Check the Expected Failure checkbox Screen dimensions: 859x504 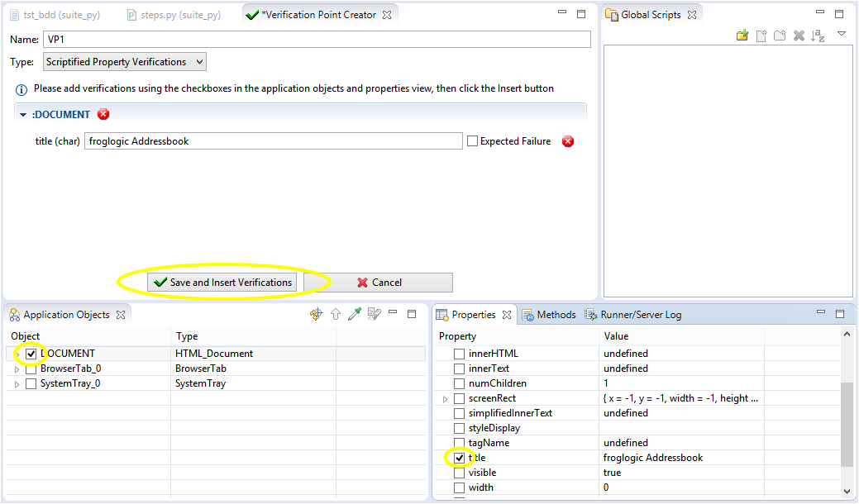[x=472, y=140]
